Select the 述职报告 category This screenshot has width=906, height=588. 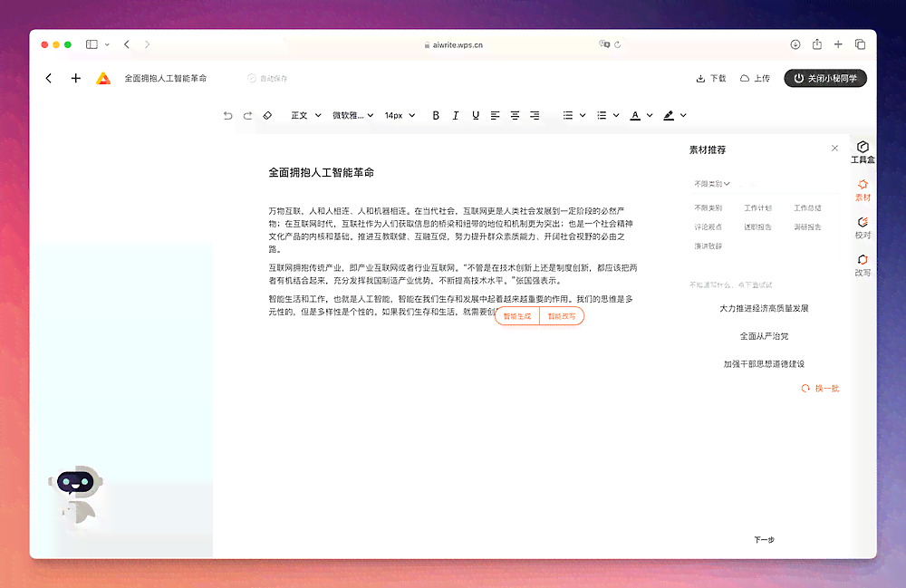tap(757, 227)
